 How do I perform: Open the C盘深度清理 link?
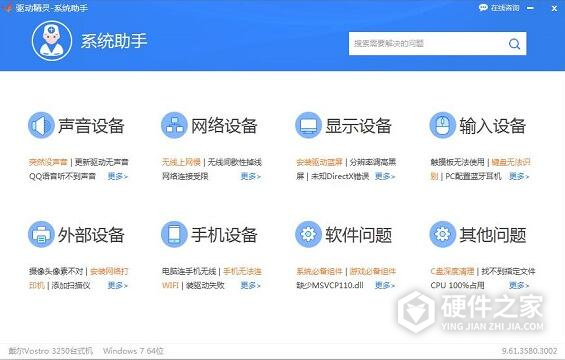(x=452, y=272)
